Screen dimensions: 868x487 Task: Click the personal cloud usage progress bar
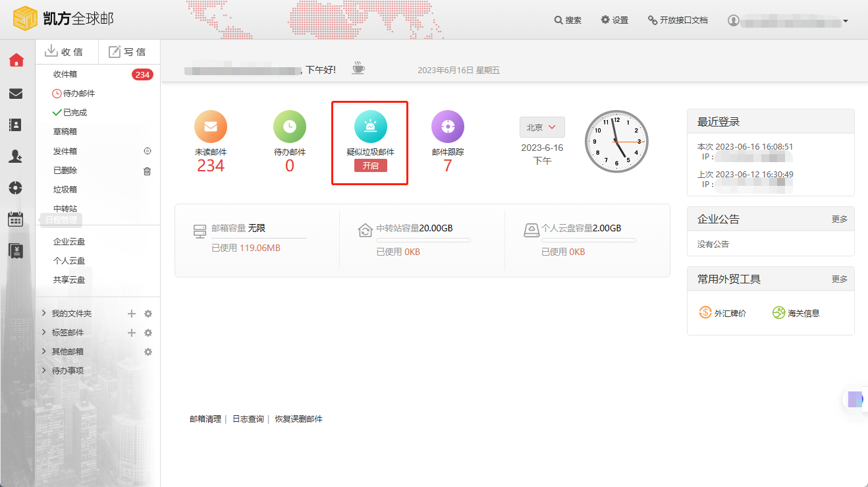coord(589,240)
